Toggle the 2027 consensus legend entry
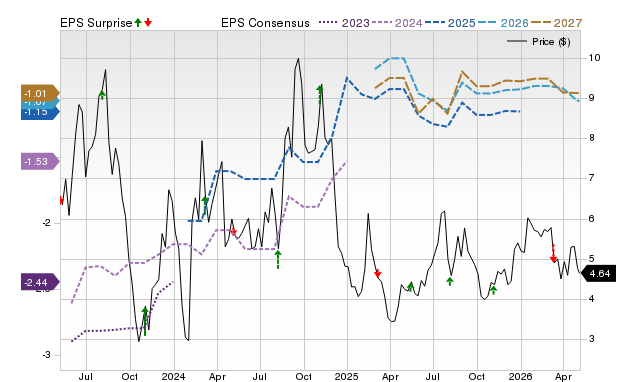Viewport: 640px width, 382px height. (x=556, y=23)
